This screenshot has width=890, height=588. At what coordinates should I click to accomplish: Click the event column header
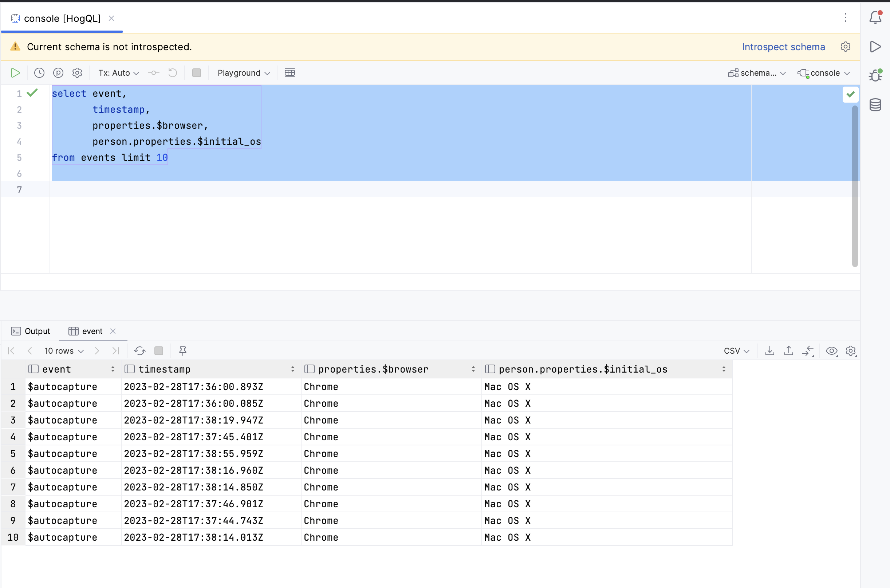[x=73, y=369]
